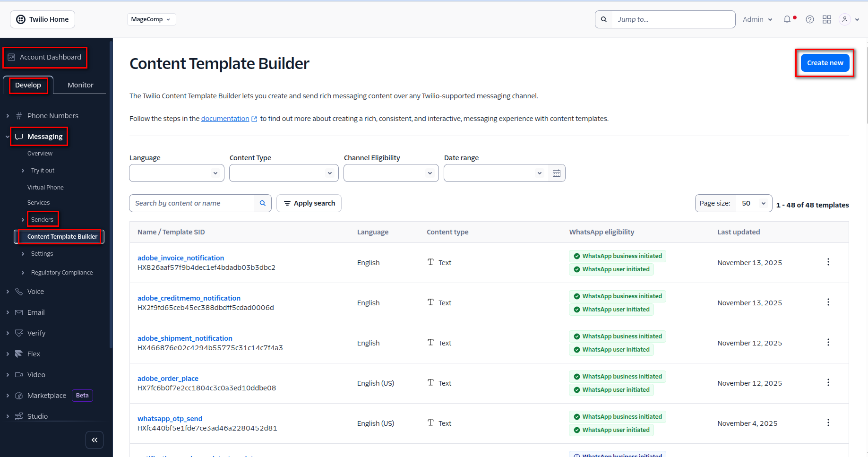Viewport: 868px width, 457px height.
Task: Open the Language filter dropdown
Action: coord(176,173)
